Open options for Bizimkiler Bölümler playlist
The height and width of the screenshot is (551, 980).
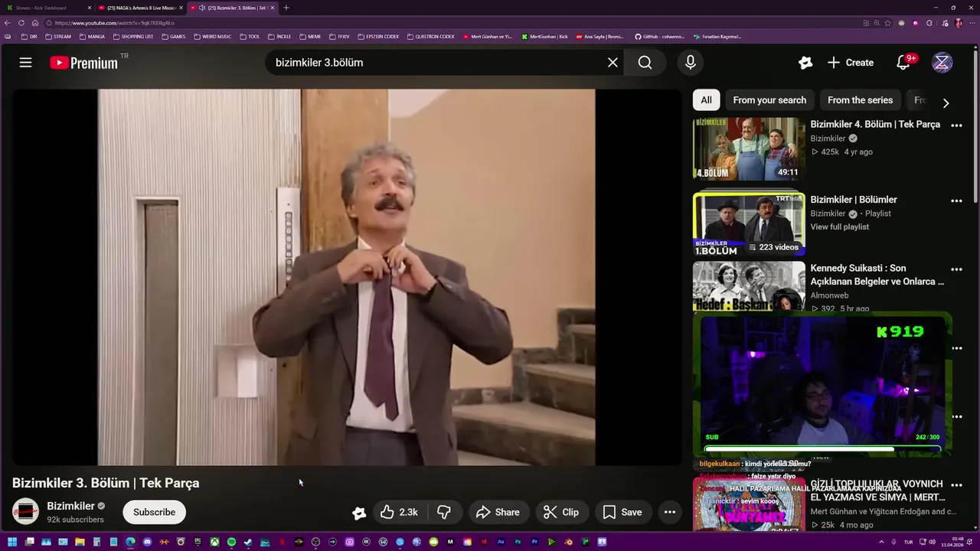[956, 201]
